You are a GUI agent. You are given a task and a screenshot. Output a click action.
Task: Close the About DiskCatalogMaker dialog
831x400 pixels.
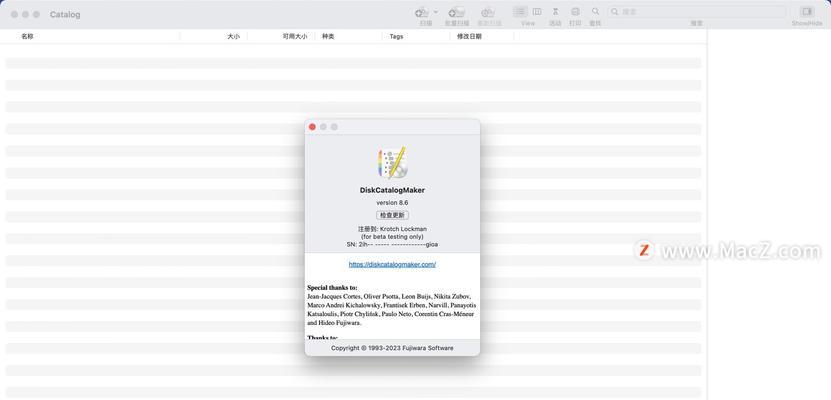pyautogui.click(x=312, y=127)
